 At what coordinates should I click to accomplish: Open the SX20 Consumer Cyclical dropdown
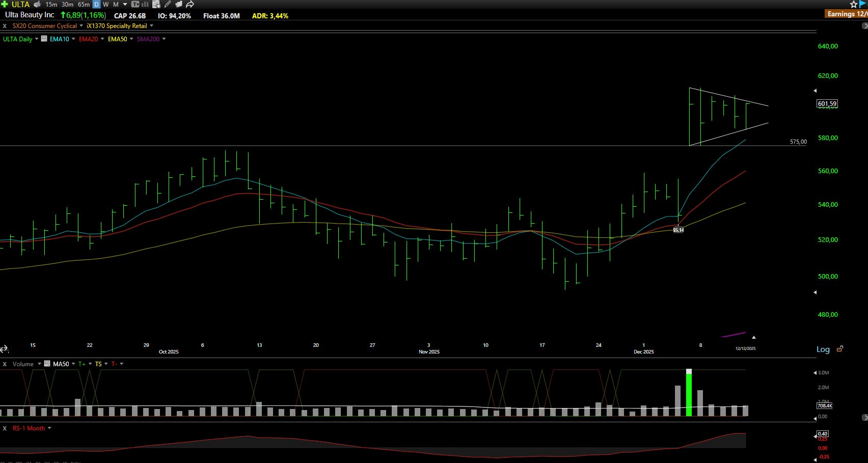click(82, 26)
